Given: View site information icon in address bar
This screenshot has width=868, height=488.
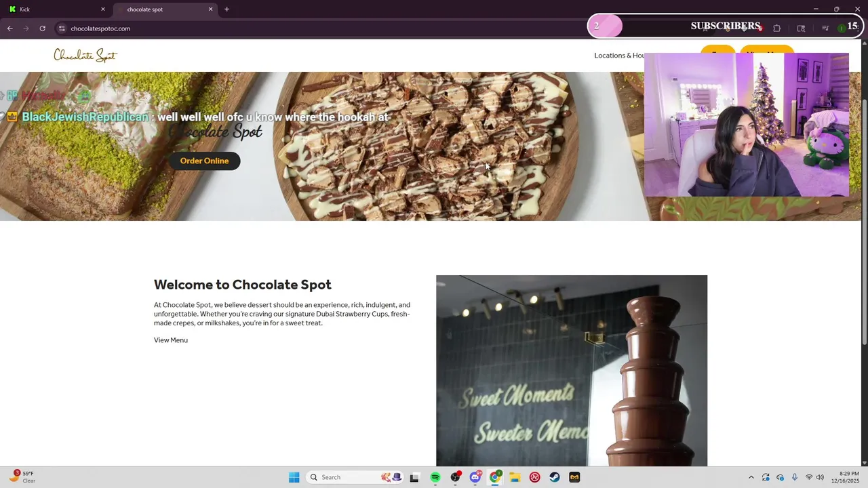Looking at the screenshot, I should point(62,28).
